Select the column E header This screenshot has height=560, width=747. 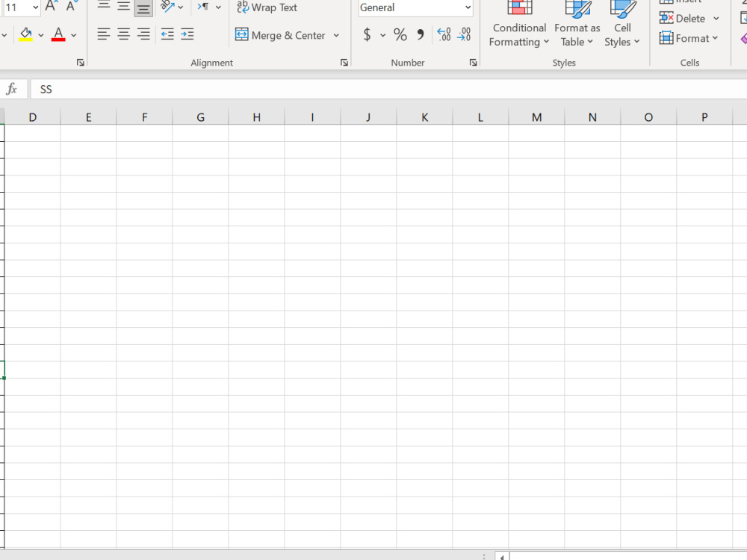(89, 117)
